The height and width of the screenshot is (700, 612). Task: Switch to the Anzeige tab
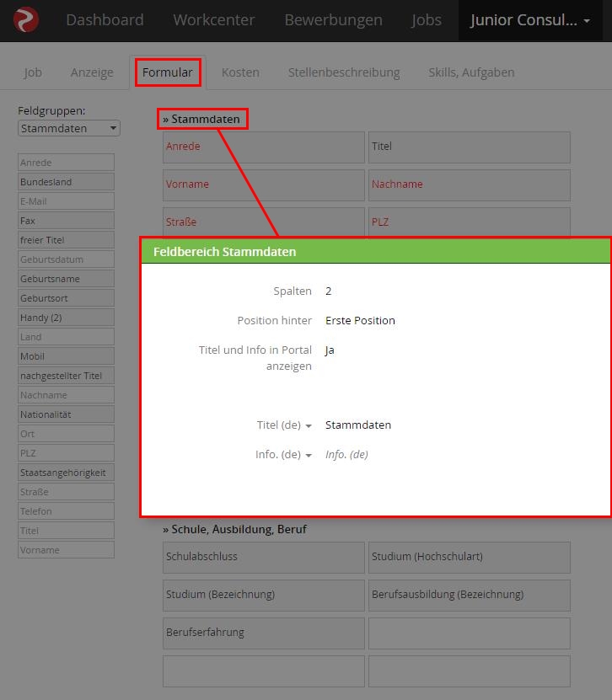click(92, 72)
